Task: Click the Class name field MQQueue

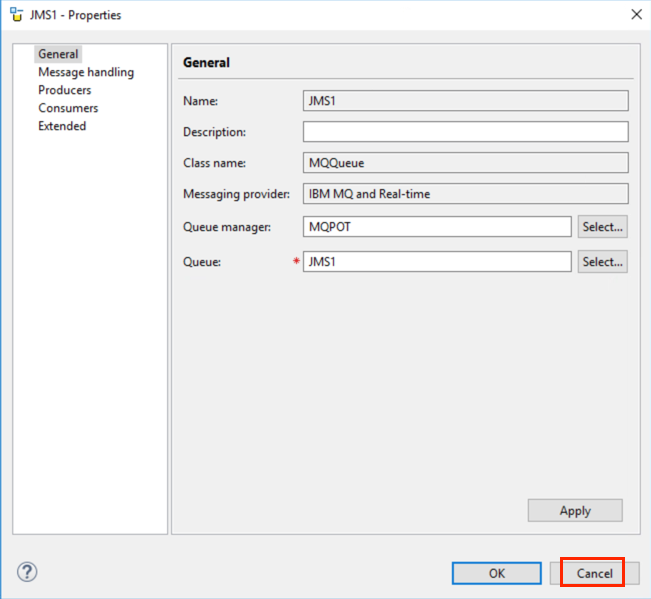Action: (465, 163)
